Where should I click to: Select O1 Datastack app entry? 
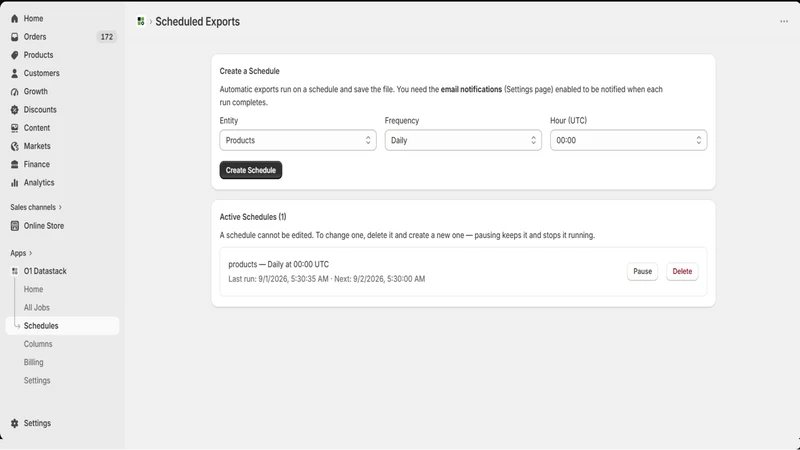tap(45, 271)
